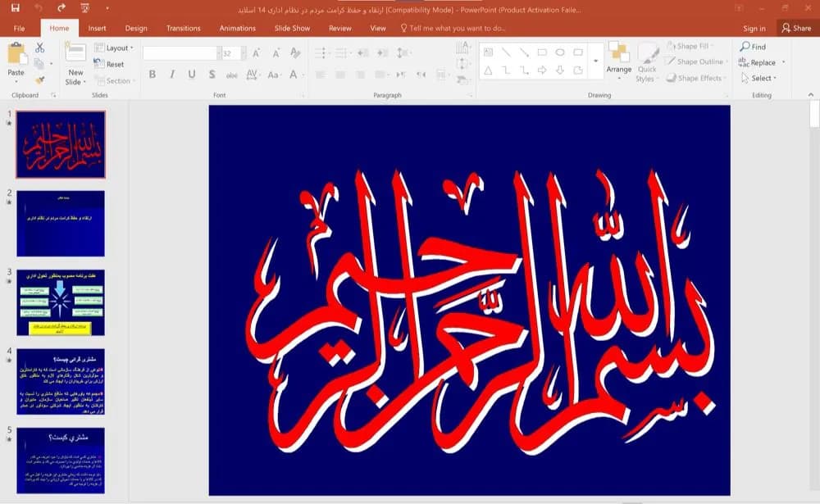The image size is (820, 504).
Task: Open the Select dropdown in Editing
Action: click(x=759, y=78)
